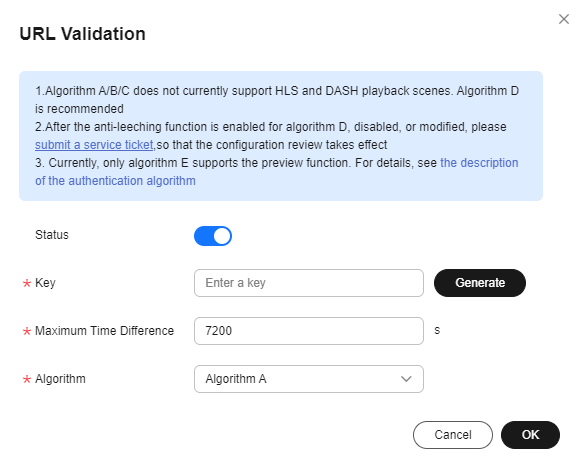Click the red asterisk beside Algorithm
588x467 pixels.
point(27,379)
